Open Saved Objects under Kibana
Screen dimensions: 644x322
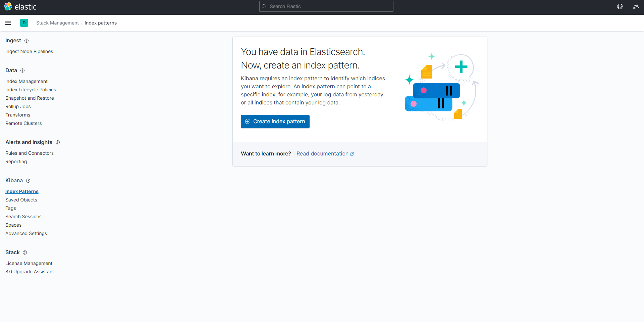pos(21,200)
